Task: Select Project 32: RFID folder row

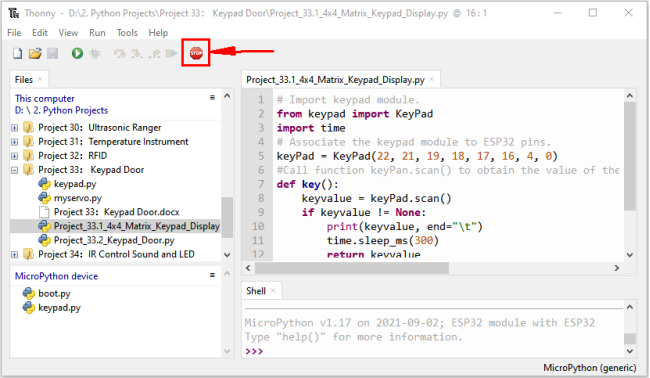Action: pyautogui.click(x=73, y=156)
